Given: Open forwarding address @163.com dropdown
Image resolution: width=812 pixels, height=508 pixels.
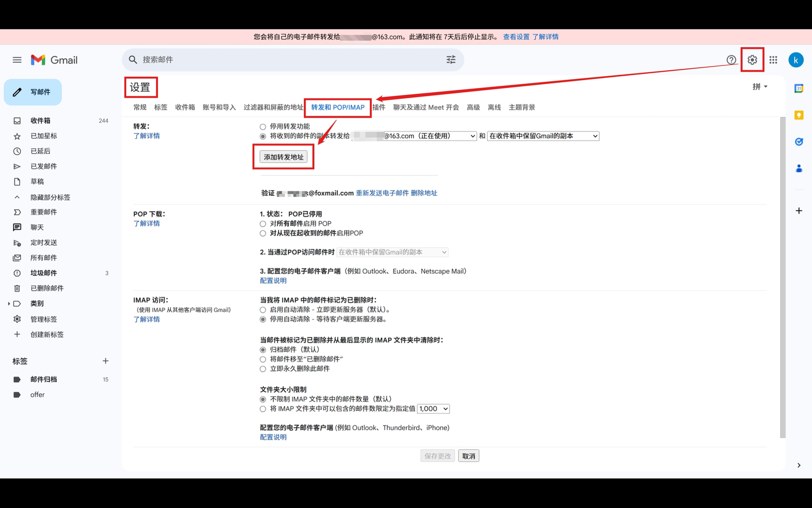Looking at the screenshot, I should (x=414, y=136).
